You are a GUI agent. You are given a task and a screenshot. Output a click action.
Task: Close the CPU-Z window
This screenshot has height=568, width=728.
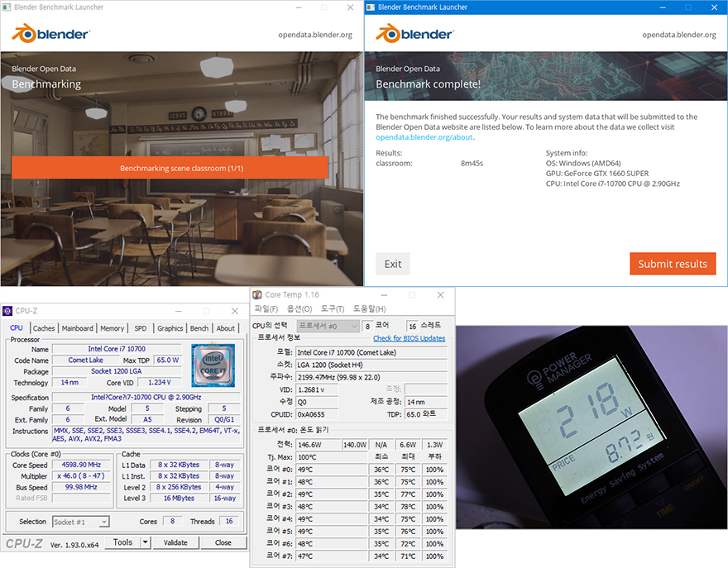[x=234, y=310]
